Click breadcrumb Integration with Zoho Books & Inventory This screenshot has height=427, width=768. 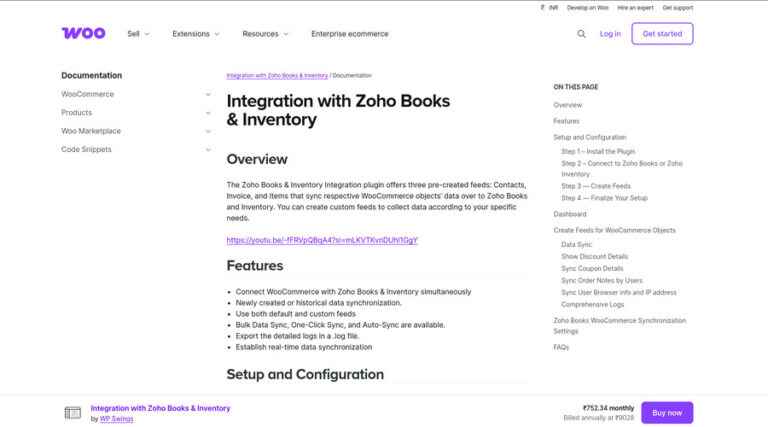coord(277,75)
